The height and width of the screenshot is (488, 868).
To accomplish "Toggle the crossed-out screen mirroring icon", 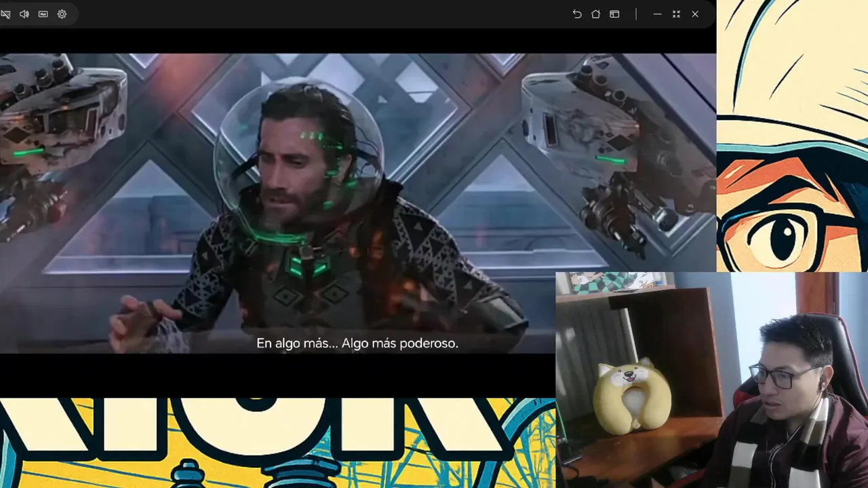I will (5, 14).
